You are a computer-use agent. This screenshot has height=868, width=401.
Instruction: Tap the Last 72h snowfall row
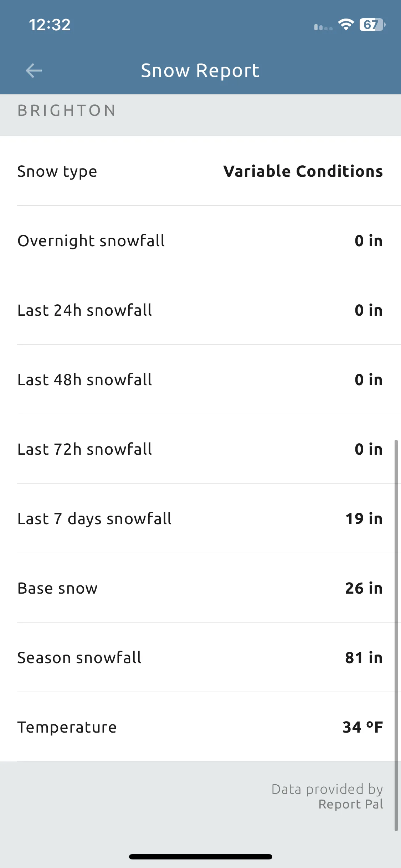200,449
